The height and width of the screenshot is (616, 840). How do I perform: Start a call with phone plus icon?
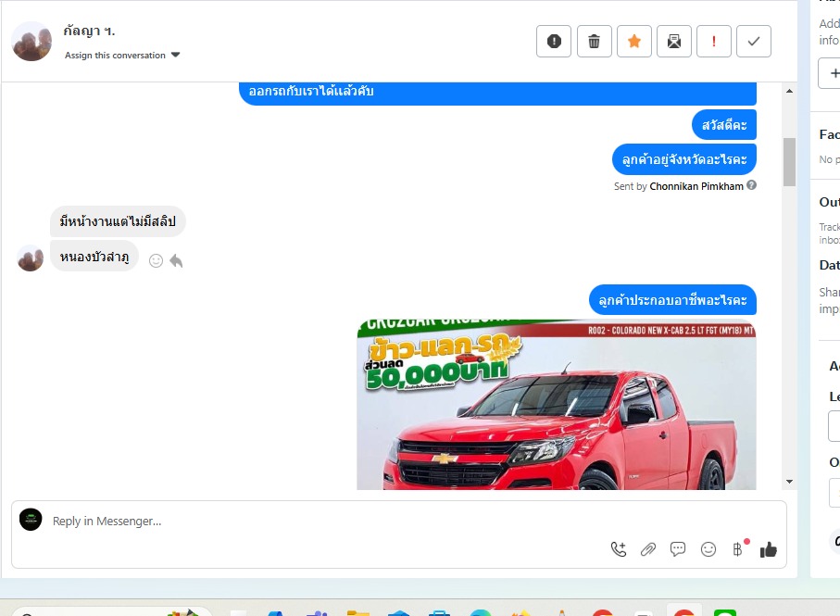click(x=619, y=549)
